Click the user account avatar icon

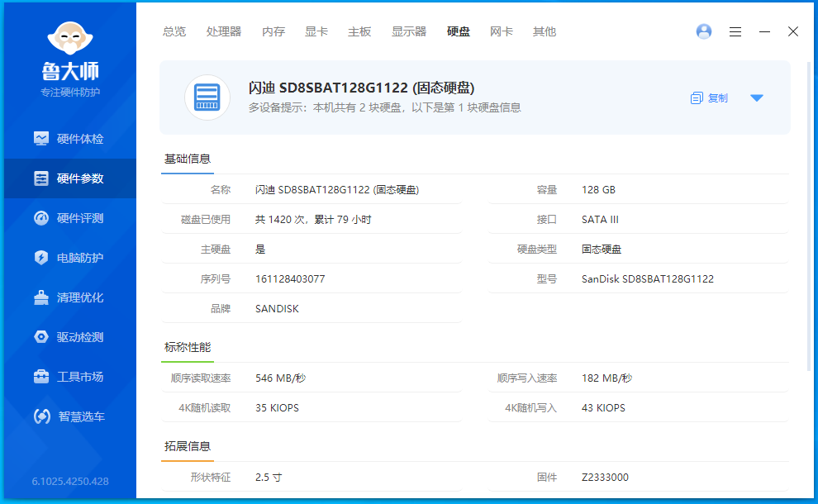pos(704,32)
